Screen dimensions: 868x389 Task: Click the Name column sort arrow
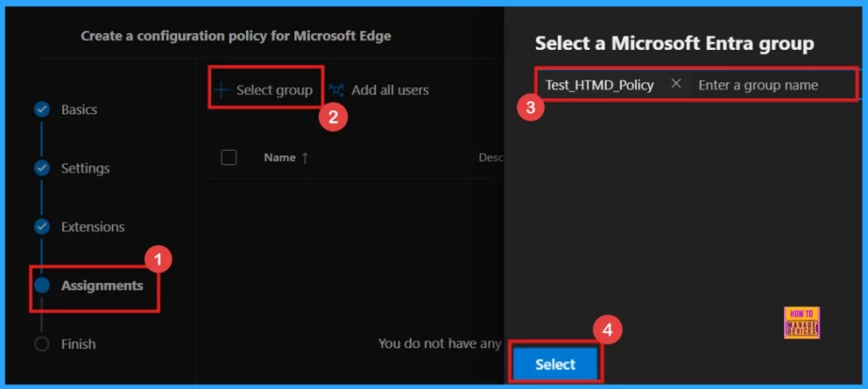tap(304, 158)
